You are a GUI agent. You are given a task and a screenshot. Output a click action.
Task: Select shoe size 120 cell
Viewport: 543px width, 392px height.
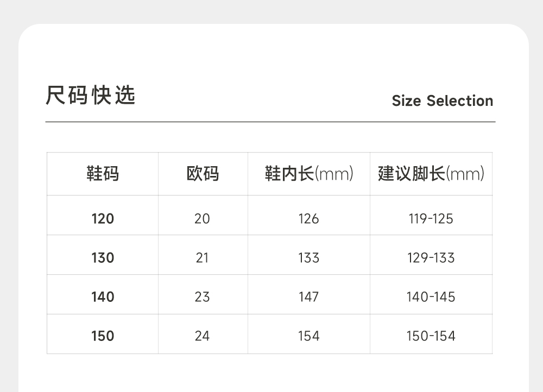coord(103,219)
